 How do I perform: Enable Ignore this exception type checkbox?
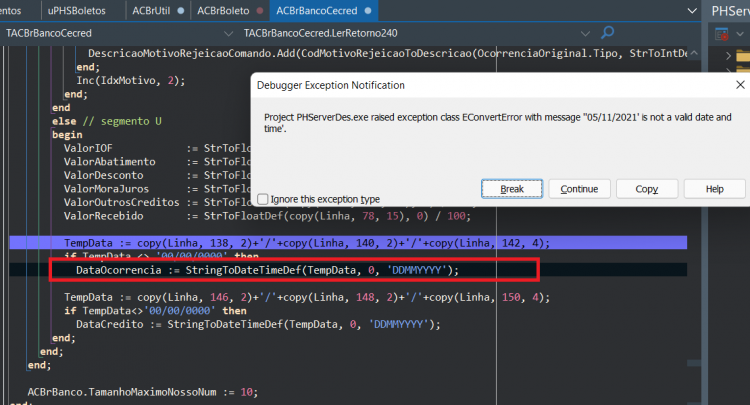click(263, 199)
